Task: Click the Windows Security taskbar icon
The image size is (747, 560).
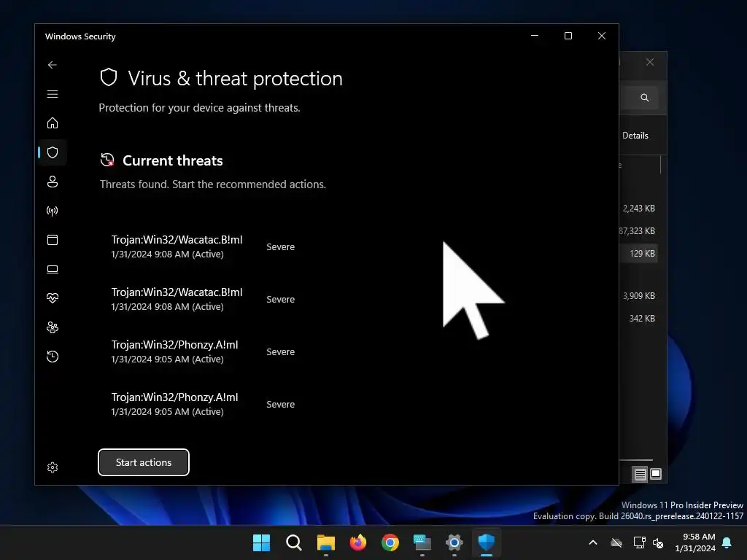Action: click(x=487, y=542)
